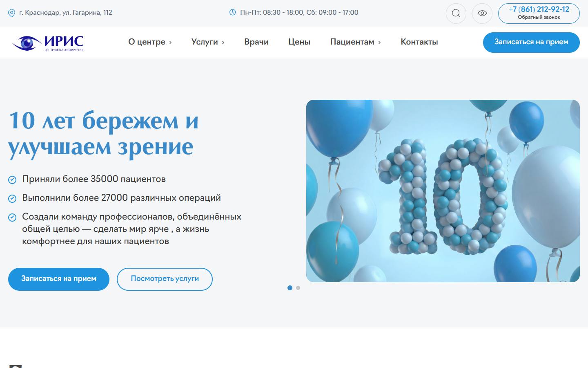Open the 'Контакты' page
Screen dimensions: 588x368
point(419,42)
